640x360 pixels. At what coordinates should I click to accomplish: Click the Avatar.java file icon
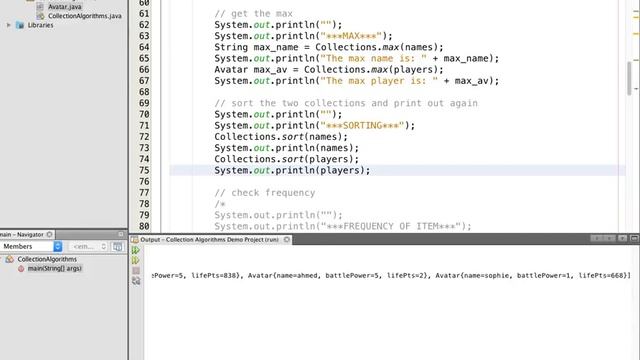pyautogui.click(x=40, y=7)
